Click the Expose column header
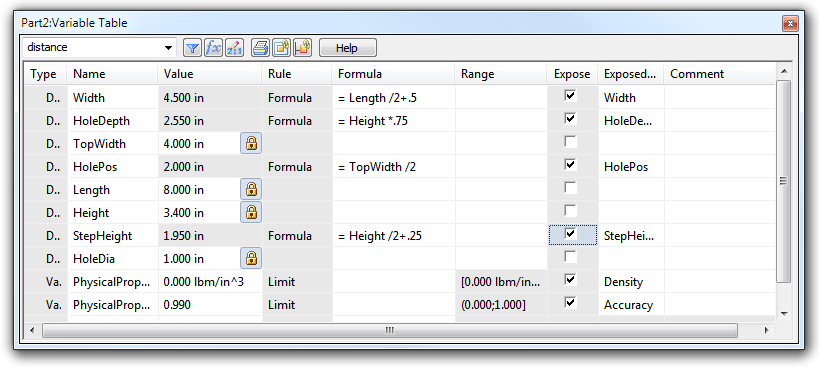Image resolution: width=819 pixels, height=368 pixels. point(572,74)
